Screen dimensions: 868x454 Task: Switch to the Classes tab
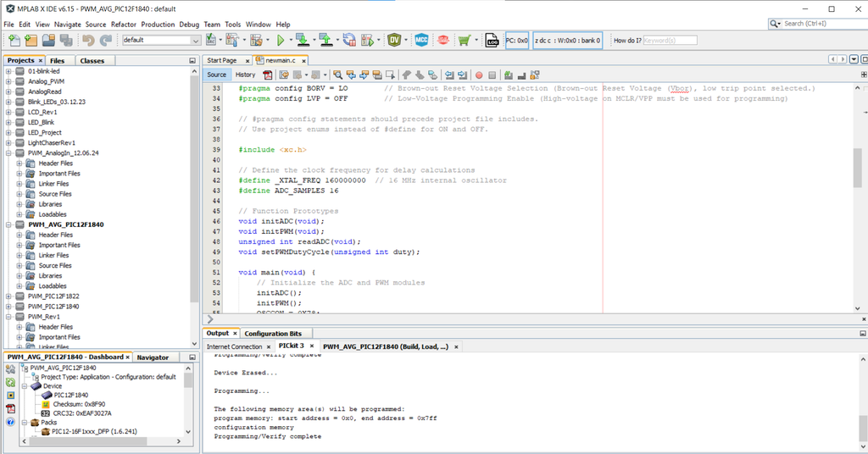[x=92, y=61]
